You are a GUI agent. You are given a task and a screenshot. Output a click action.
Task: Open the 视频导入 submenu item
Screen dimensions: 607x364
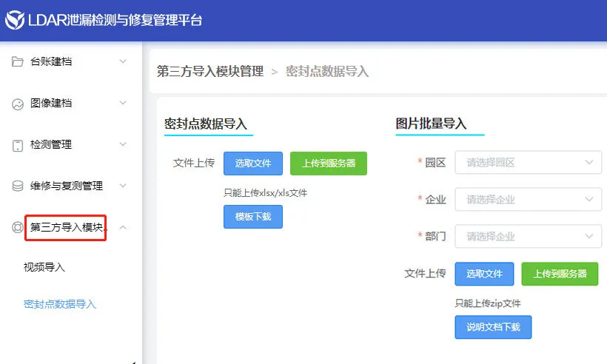point(44,267)
